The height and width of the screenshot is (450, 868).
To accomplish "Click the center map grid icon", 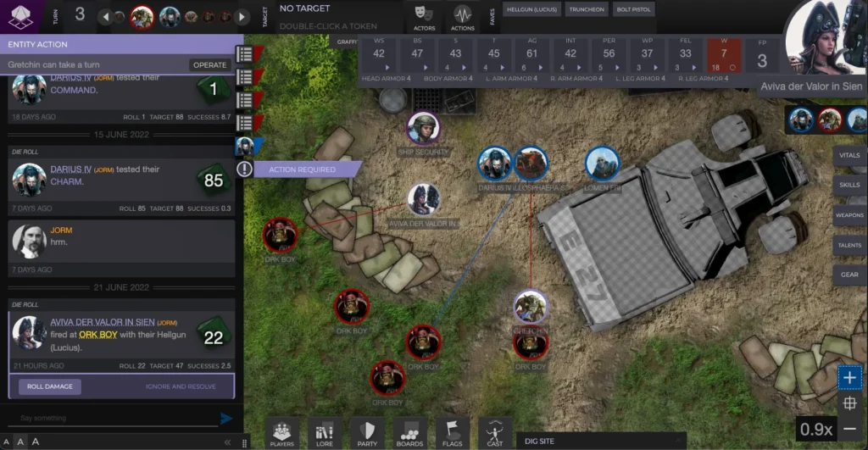I will (849, 403).
